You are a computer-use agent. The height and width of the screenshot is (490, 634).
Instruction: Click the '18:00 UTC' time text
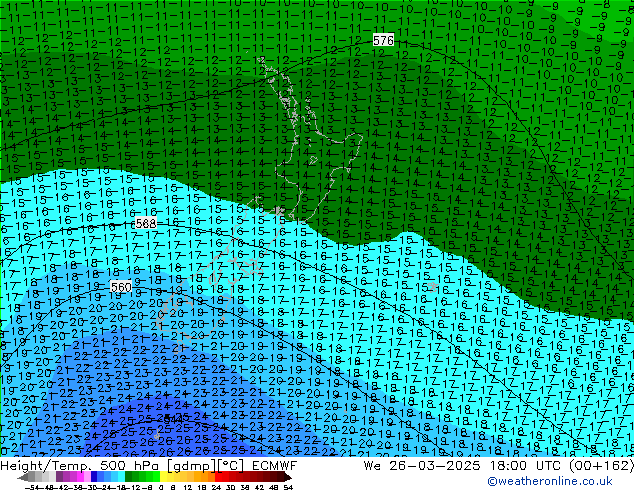[525, 466]
